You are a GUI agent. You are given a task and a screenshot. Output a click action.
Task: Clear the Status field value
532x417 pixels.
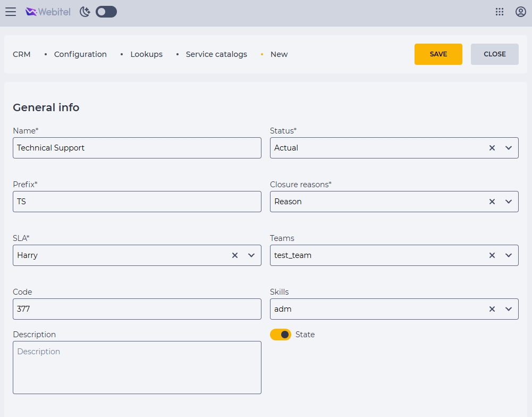[492, 148]
